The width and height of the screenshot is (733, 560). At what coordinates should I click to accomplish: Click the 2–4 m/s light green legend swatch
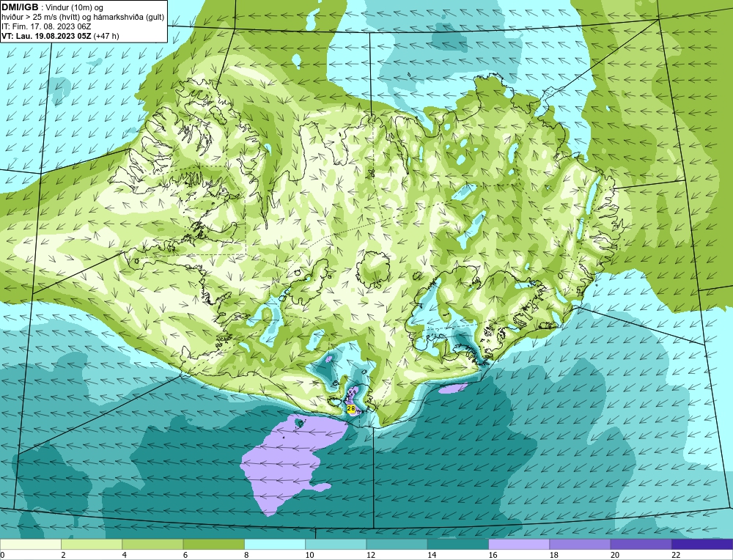coord(92,545)
